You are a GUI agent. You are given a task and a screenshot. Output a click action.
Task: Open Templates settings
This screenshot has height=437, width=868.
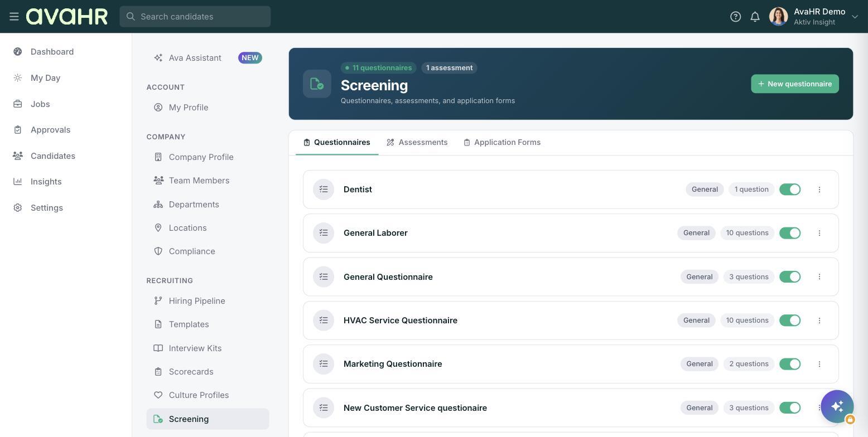(x=208, y=324)
